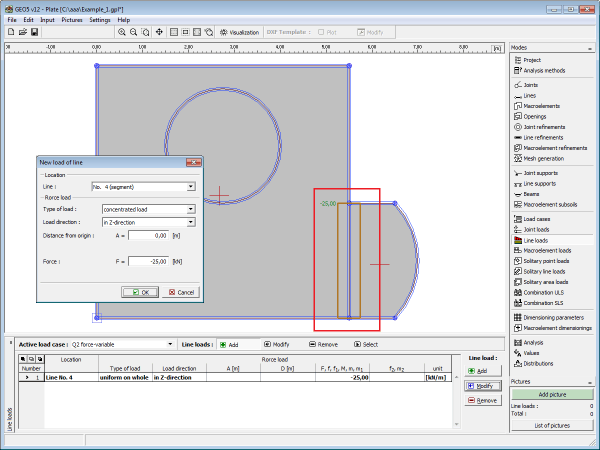This screenshot has height=450, width=600.
Task: Click Remove in the Line loads bar
Action: pyautogui.click(x=323, y=344)
